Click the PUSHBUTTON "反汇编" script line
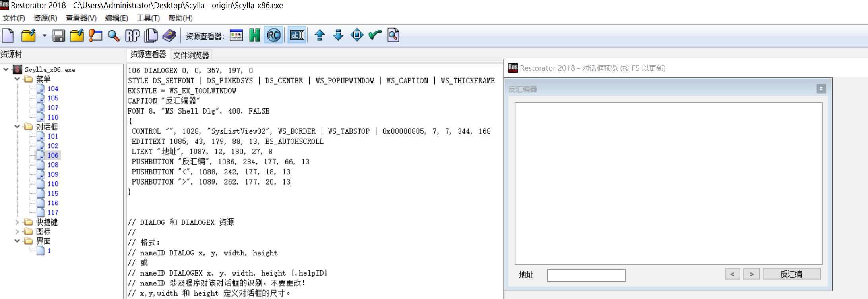The height and width of the screenshot is (299, 868). pyautogui.click(x=221, y=162)
